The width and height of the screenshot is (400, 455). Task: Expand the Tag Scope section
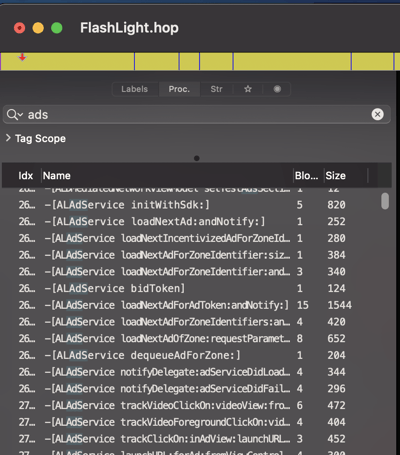(8, 138)
